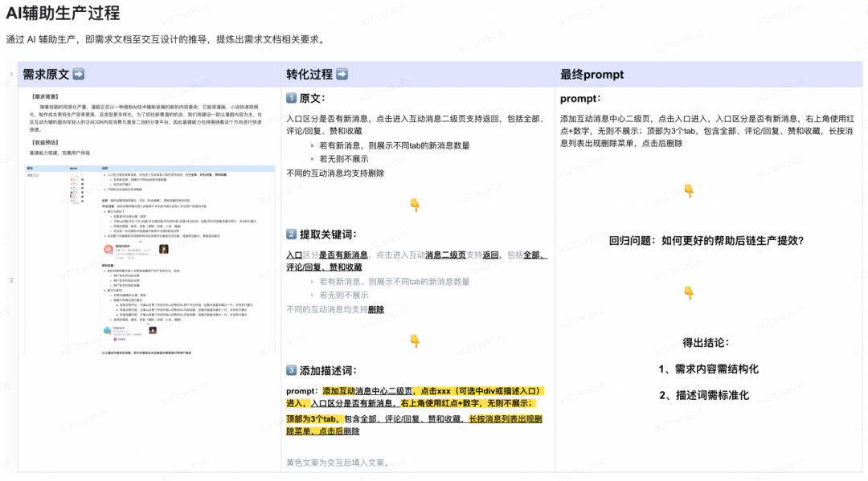Click the arrow icon beside 转化过程
The width and height of the screenshot is (868, 481).
(342, 74)
